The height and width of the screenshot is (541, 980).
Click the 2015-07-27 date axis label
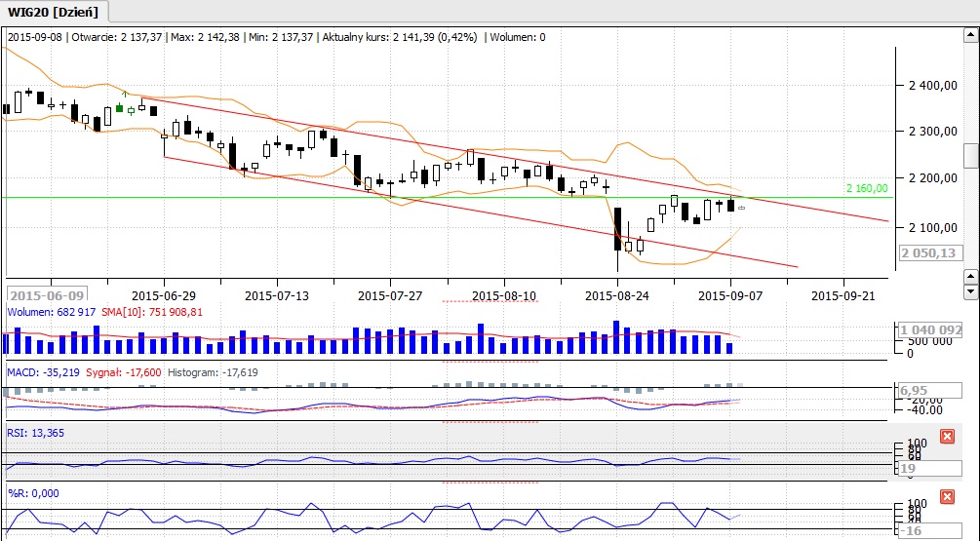tap(390, 295)
